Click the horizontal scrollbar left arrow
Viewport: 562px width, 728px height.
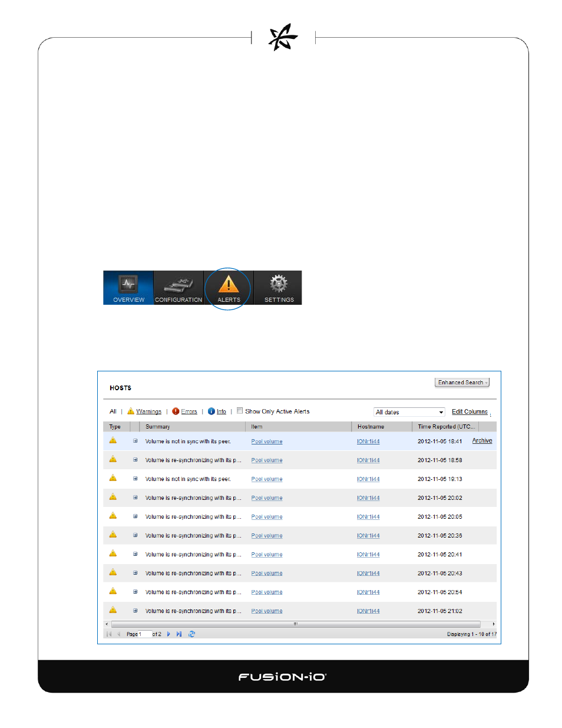(x=107, y=624)
